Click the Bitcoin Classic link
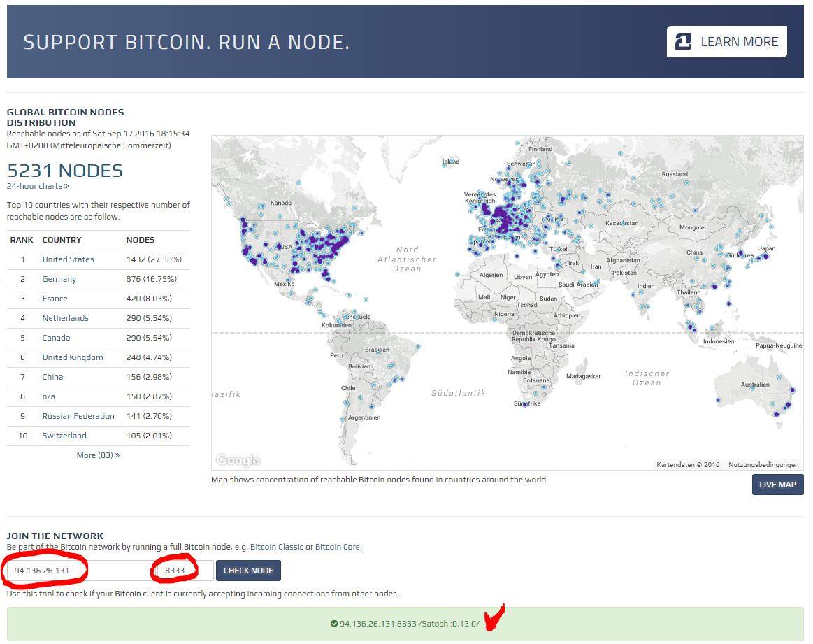The image size is (813, 644). [x=276, y=547]
